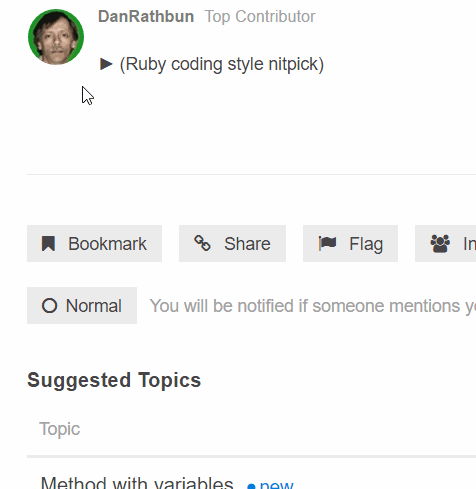Share this topic

(x=232, y=243)
